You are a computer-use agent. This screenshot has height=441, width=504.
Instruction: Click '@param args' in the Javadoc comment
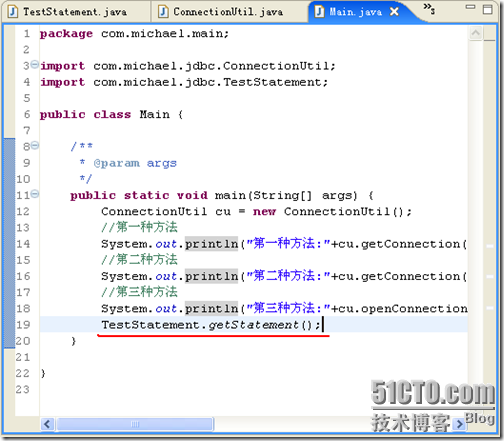[135, 163]
